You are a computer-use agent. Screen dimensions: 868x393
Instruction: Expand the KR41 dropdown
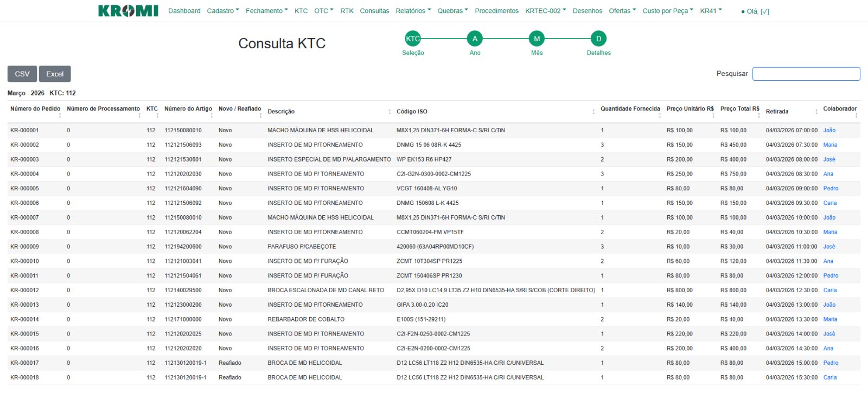(x=711, y=11)
